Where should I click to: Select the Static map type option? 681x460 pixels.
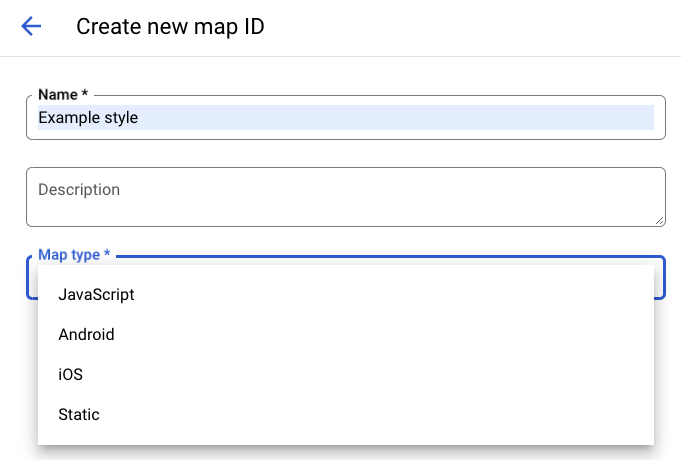click(79, 415)
